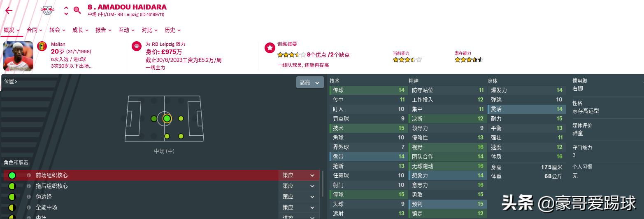Image resolution: width=644 pixels, height=219 pixels.
Task: Open the 转会 tab menu
Action: point(58,30)
